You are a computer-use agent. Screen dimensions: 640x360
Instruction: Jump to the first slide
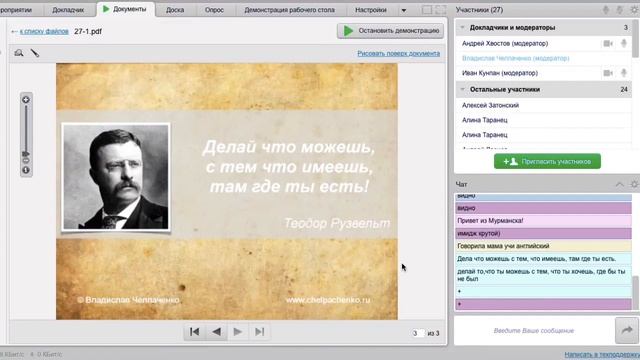195,332
